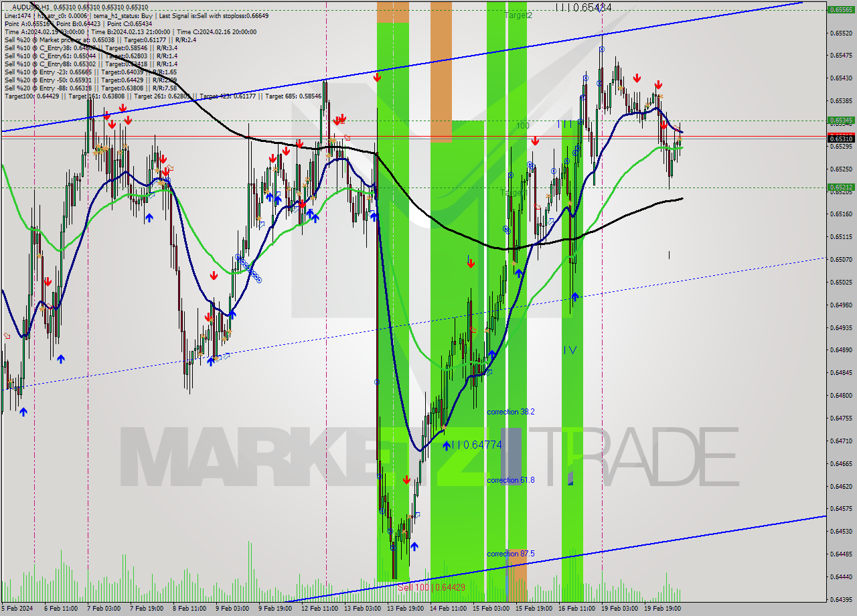The width and height of the screenshot is (857, 616).
Task: Click the 'Sell %20 @ Entry -88' line
Action: tap(90, 88)
